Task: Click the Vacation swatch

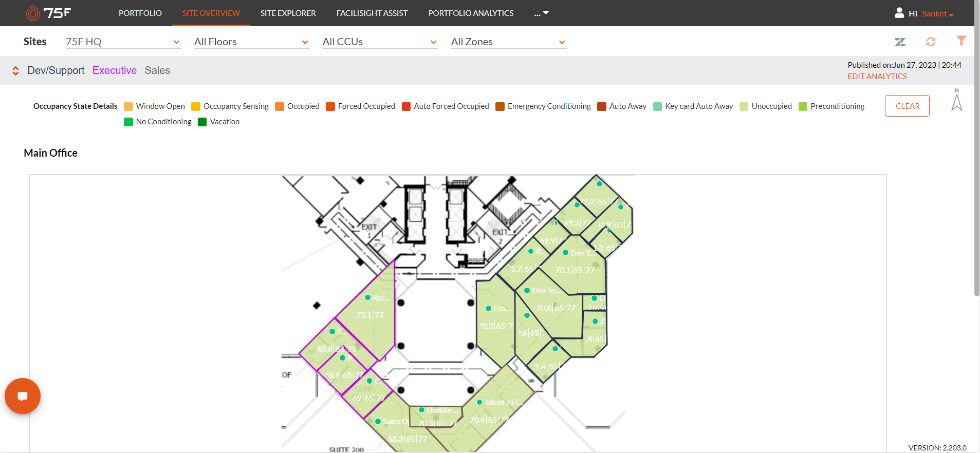Action: (202, 122)
